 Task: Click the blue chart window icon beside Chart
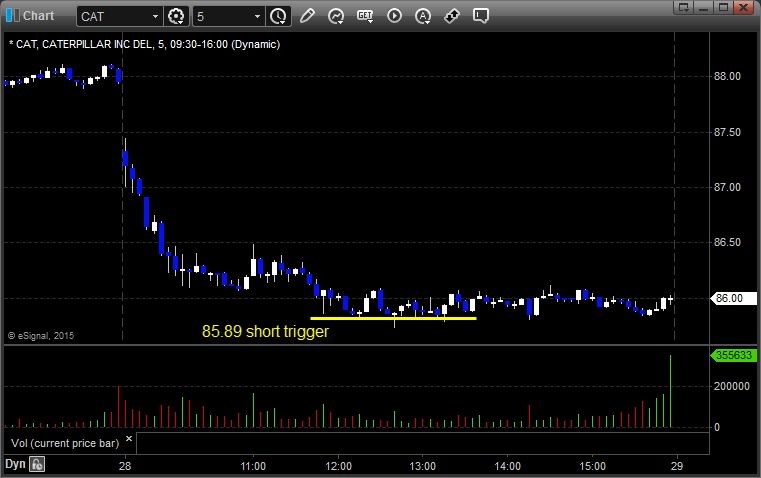[13, 16]
